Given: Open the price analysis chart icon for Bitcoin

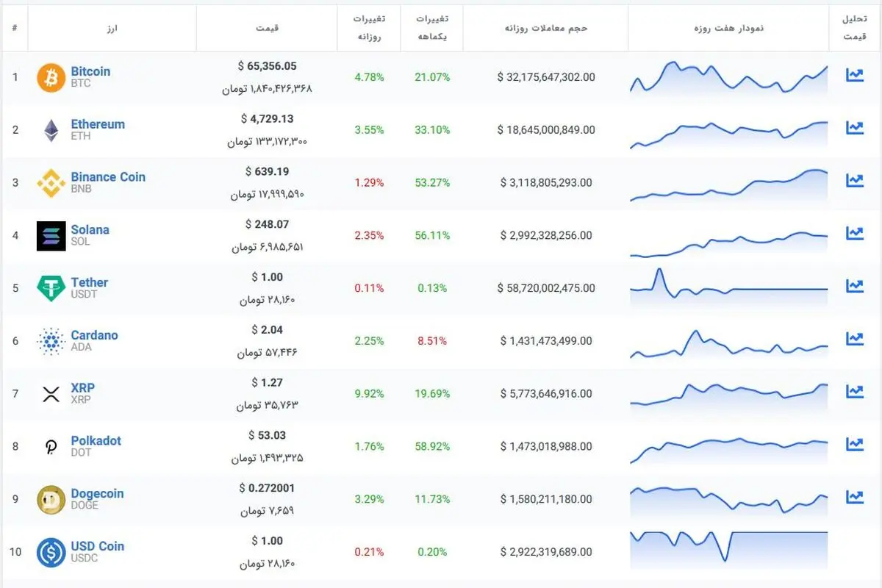Looking at the screenshot, I should (x=855, y=75).
